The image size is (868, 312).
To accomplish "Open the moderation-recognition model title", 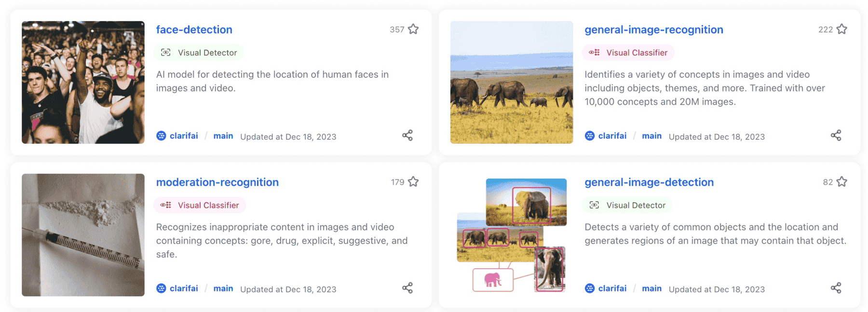I will [217, 182].
